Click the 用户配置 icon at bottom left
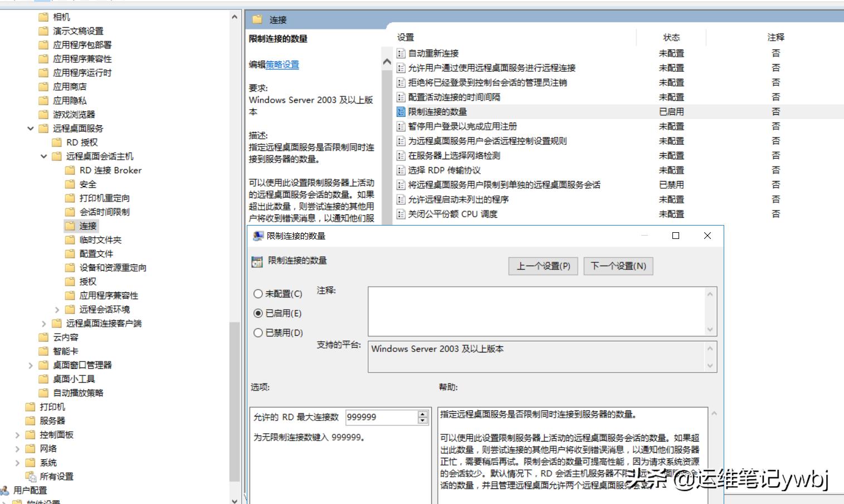844x504 pixels. (6, 490)
